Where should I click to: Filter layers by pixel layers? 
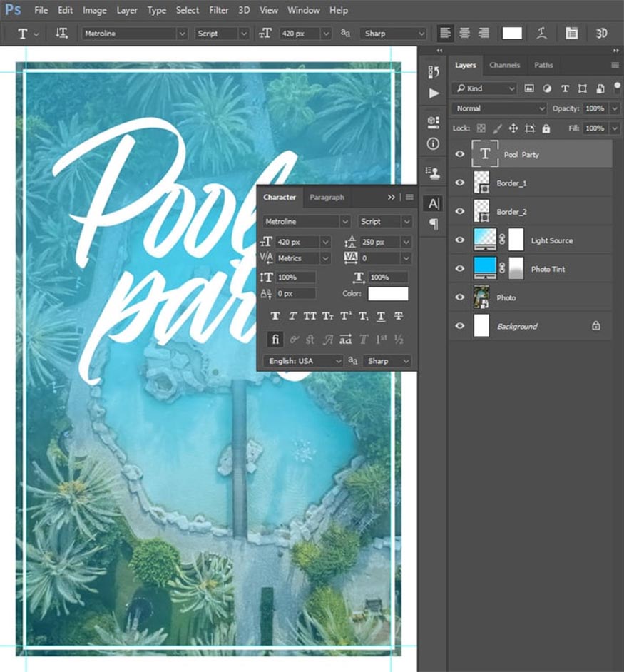tap(529, 88)
